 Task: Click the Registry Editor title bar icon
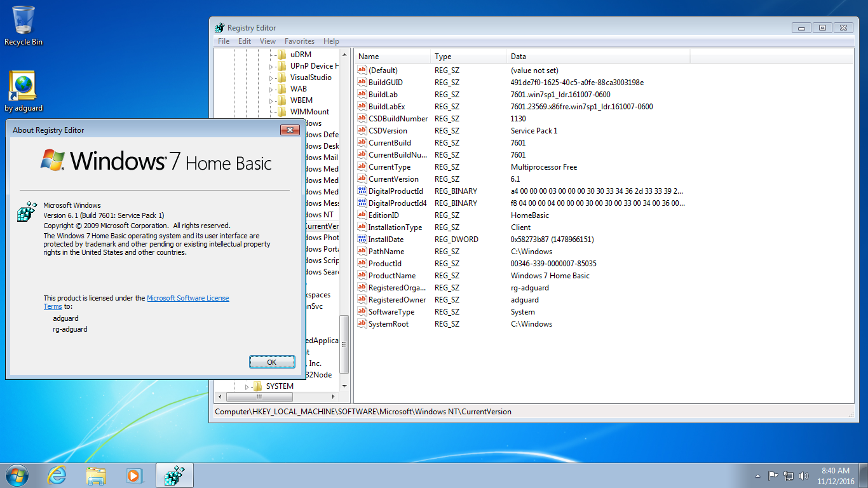[220, 27]
